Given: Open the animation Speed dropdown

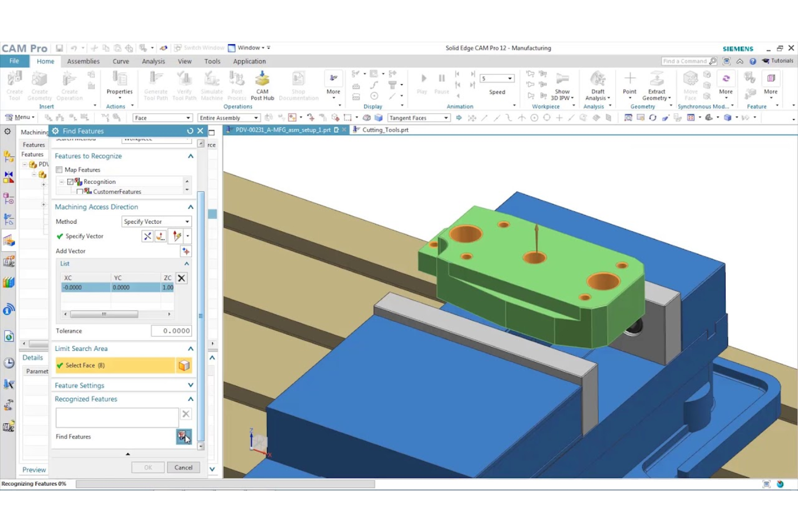Looking at the screenshot, I should coord(497,79).
